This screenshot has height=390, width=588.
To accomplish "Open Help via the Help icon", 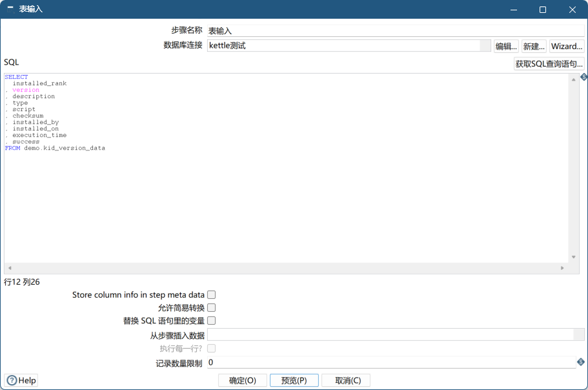I will tap(20, 380).
